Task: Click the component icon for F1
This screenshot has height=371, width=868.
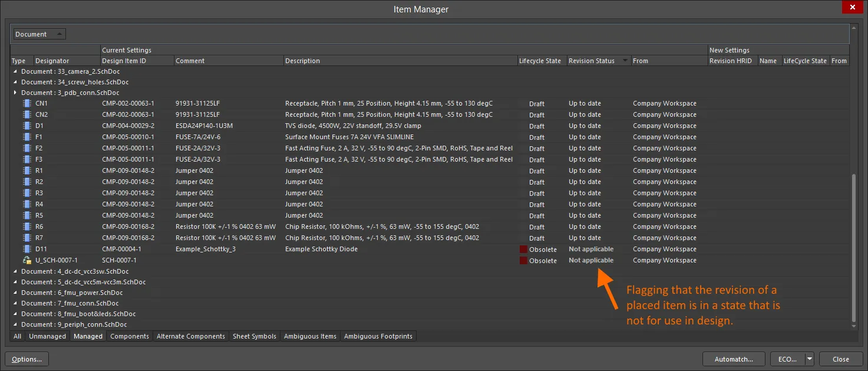Action: click(x=27, y=137)
